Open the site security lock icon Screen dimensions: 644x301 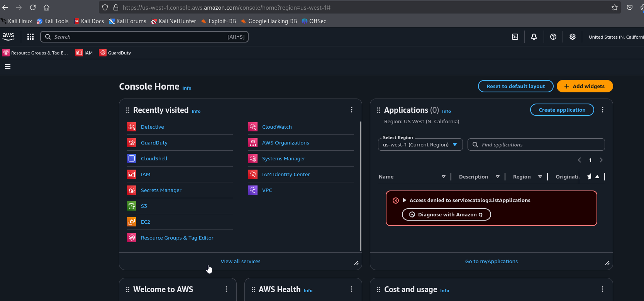coord(115,7)
